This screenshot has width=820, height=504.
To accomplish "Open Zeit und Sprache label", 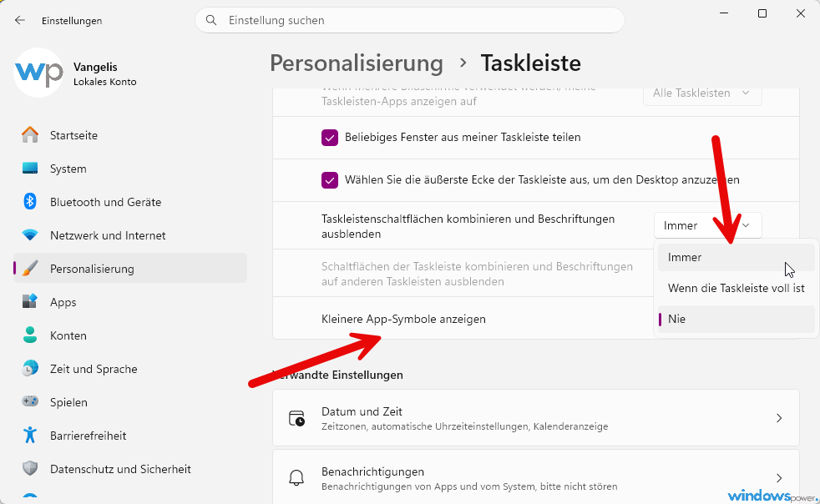I will [x=94, y=369].
